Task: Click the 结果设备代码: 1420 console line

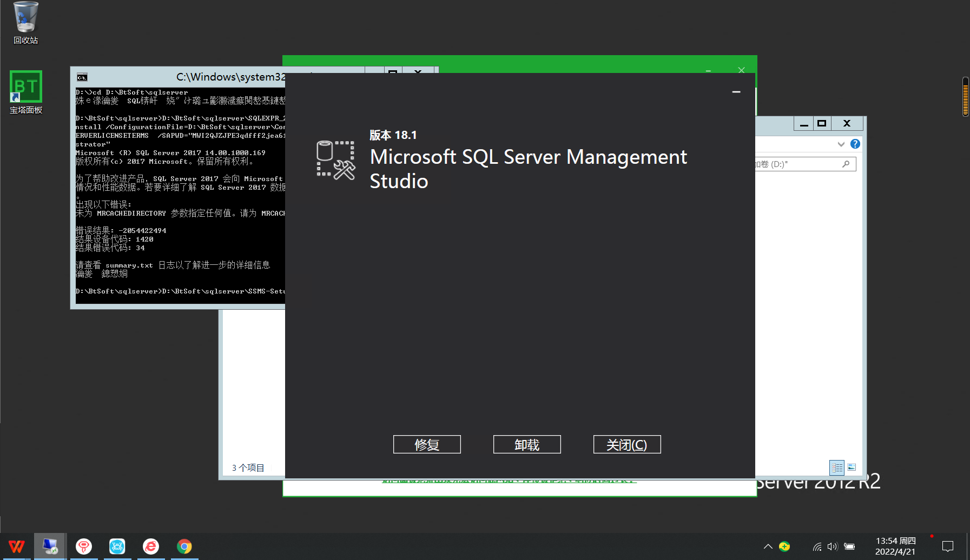Action: (115, 239)
